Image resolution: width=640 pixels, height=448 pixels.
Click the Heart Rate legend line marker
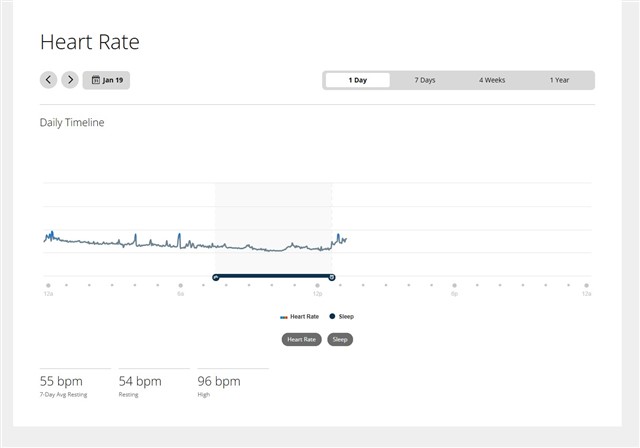(284, 317)
